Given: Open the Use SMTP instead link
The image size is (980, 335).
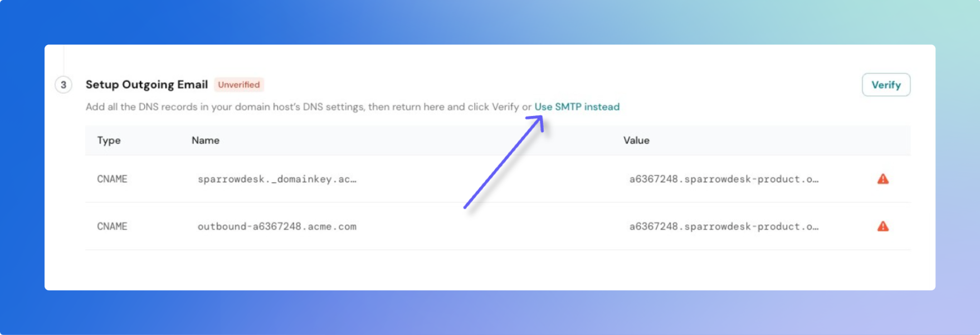Looking at the screenshot, I should (x=577, y=106).
